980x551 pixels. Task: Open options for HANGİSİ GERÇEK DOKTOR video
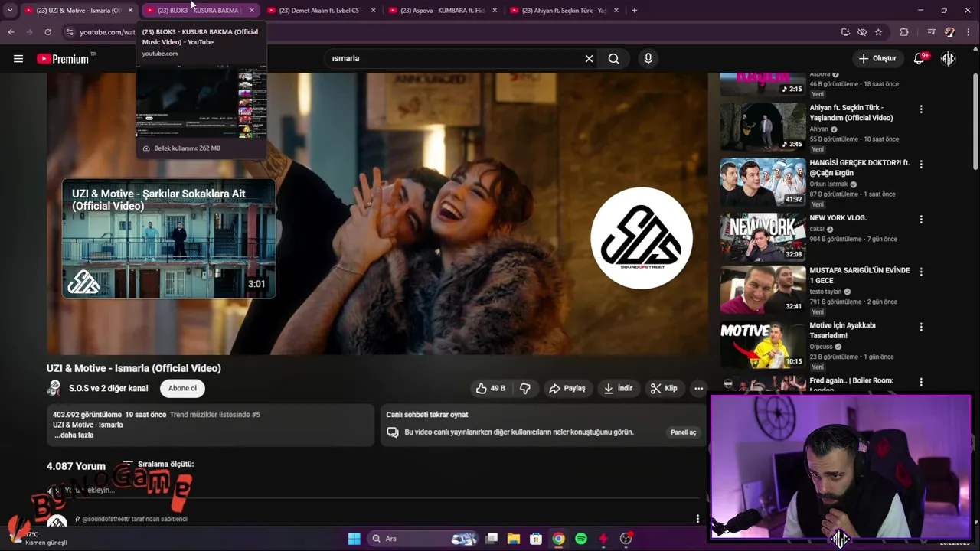click(x=921, y=164)
